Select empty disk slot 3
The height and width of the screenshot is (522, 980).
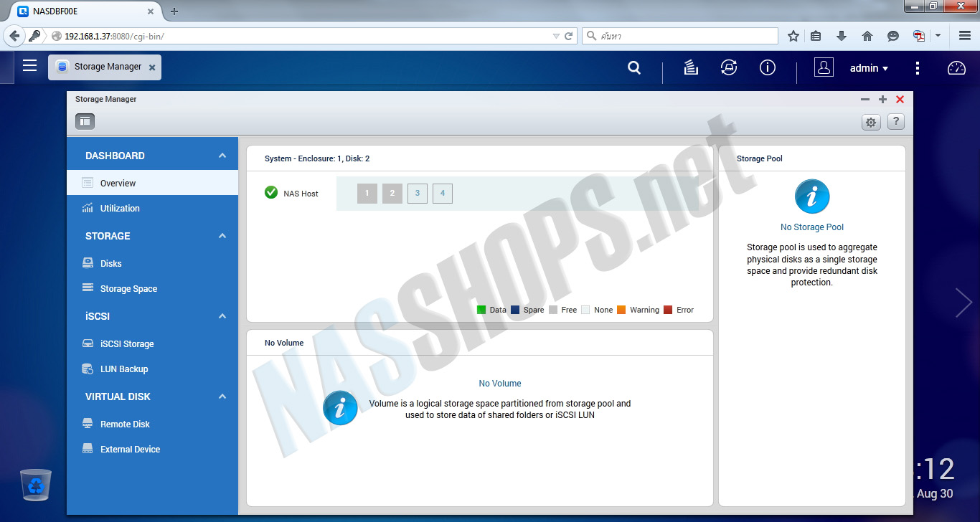click(x=418, y=193)
